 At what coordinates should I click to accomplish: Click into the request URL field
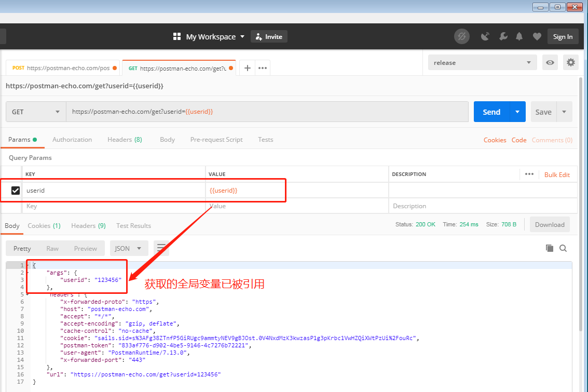(267, 112)
